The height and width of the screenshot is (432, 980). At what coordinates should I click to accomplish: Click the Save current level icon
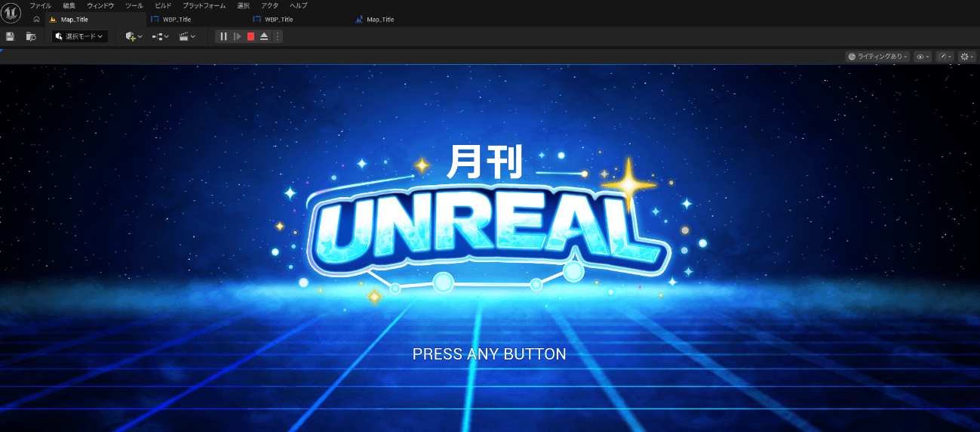click(10, 36)
